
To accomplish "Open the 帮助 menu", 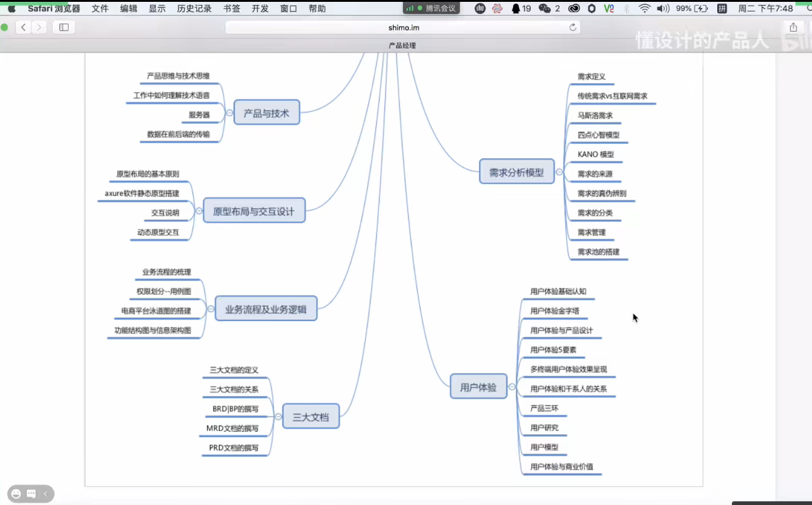I will (x=317, y=9).
